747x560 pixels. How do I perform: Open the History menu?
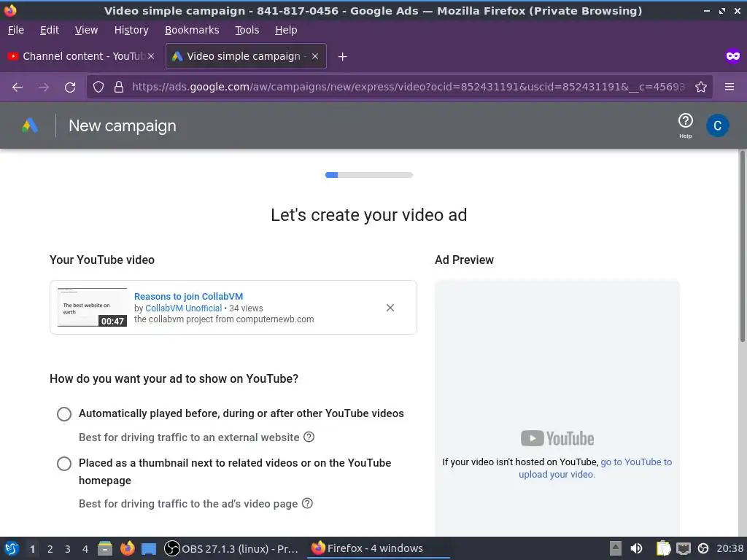[x=131, y=30]
